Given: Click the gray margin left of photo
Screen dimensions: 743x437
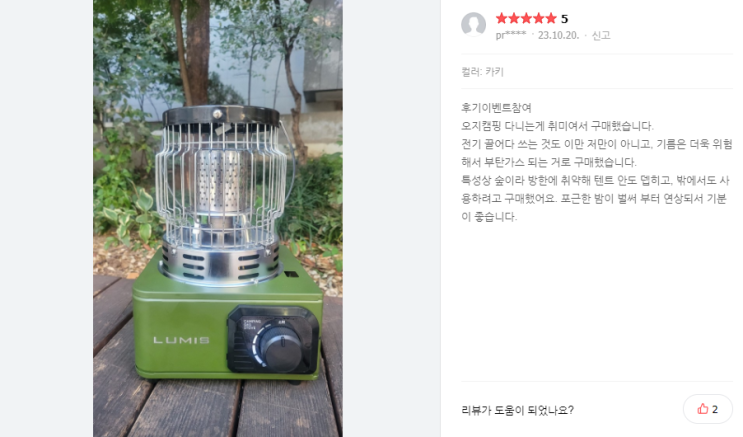Looking at the screenshot, I should pos(46,218).
